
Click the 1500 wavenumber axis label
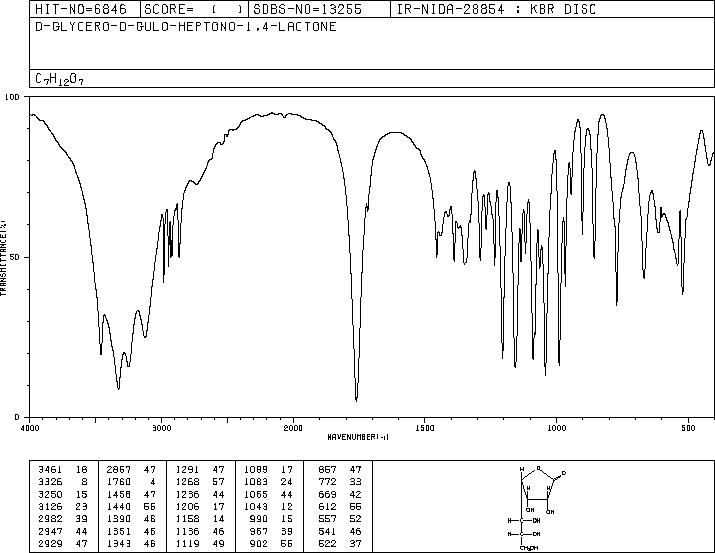[425, 428]
